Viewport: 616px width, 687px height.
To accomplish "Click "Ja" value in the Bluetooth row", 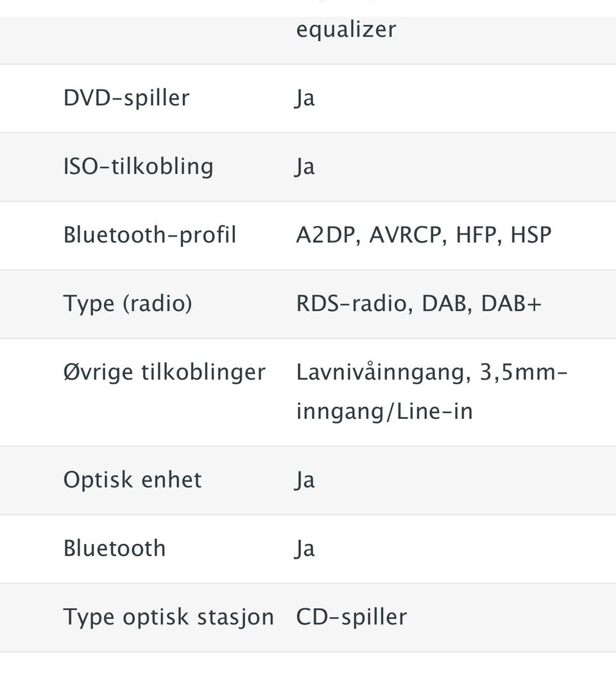I will point(305,548).
